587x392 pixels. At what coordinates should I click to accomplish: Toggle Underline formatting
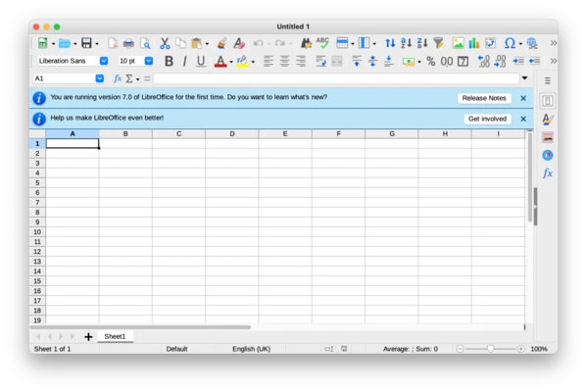(201, 61)
